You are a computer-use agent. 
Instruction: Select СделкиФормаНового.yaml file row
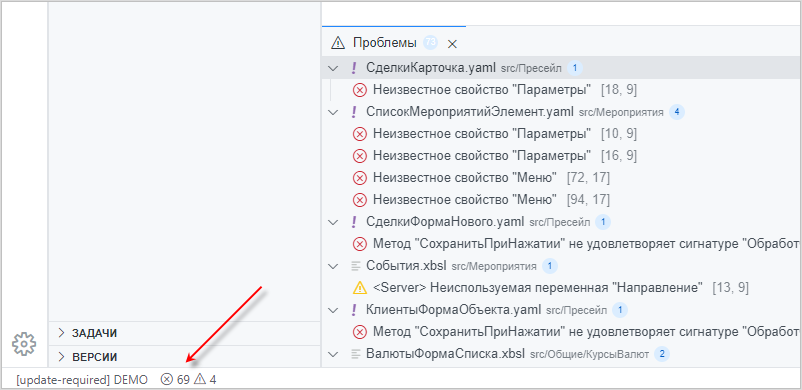tap(561, 222)
